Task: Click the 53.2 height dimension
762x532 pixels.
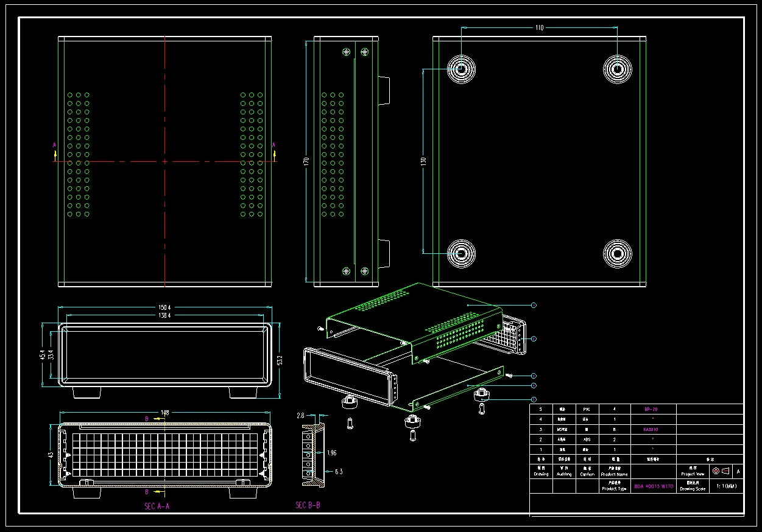Action: click(x=280, y=360)
